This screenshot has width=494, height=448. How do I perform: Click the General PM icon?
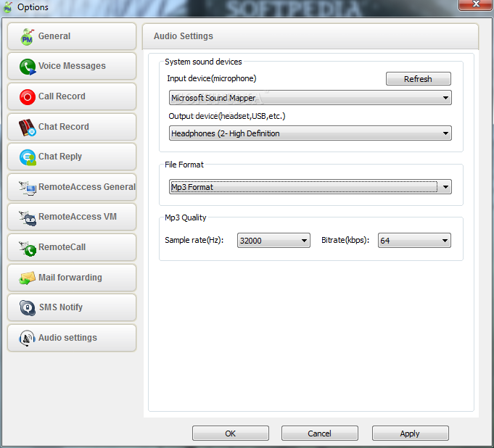pyautogui.click(x=27, y=36)
